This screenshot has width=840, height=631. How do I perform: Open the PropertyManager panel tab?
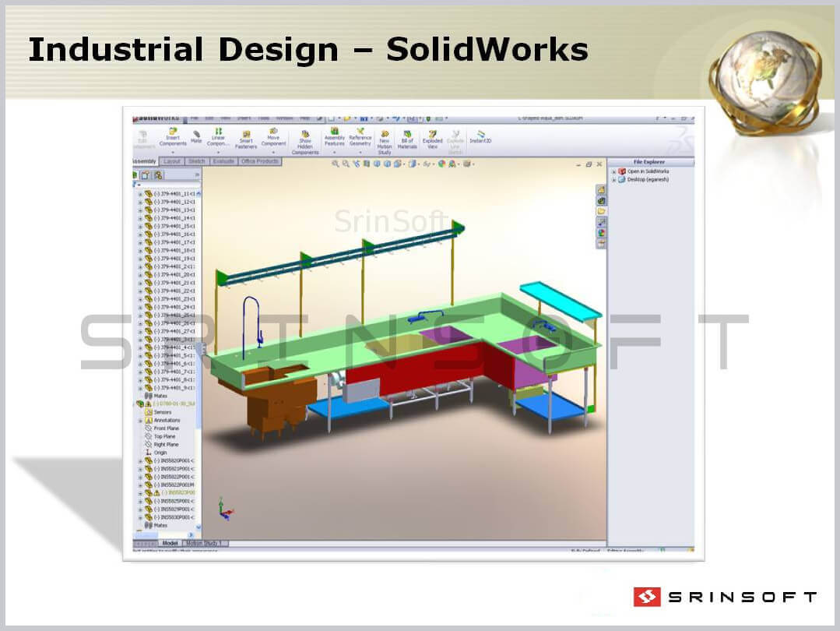point(146,175)
